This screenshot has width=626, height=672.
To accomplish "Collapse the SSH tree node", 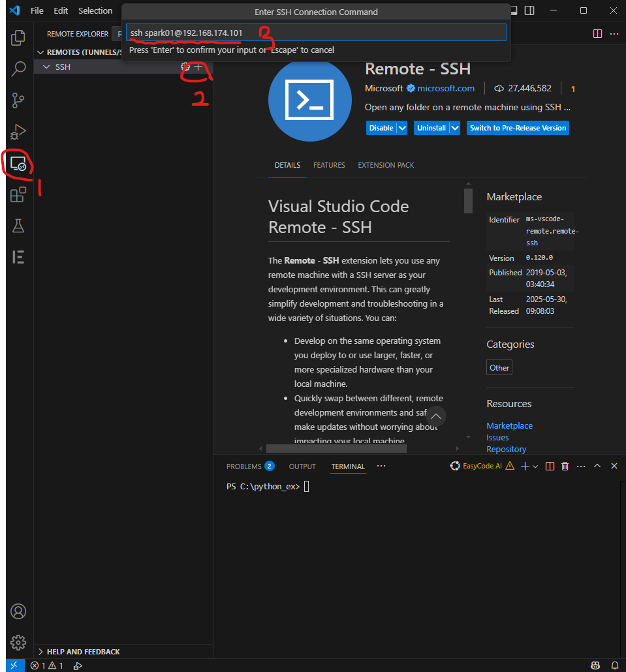I will point(46,67).
